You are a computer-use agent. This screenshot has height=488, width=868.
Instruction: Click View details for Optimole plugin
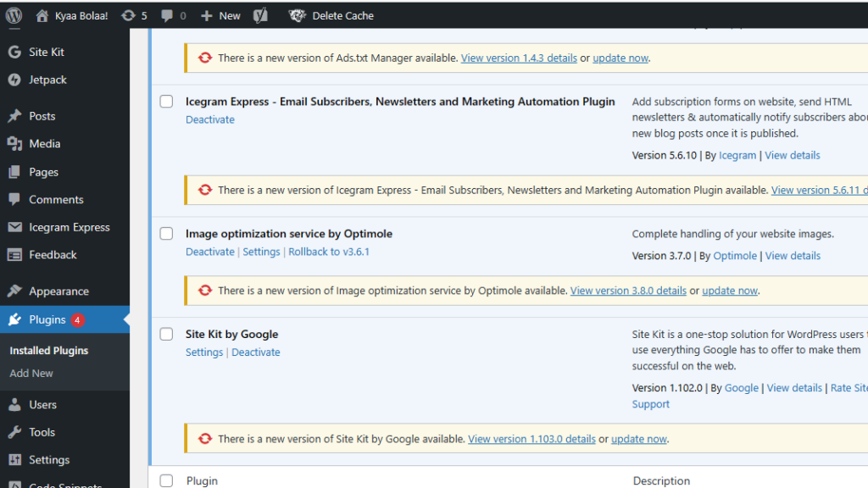coord(793,256)
